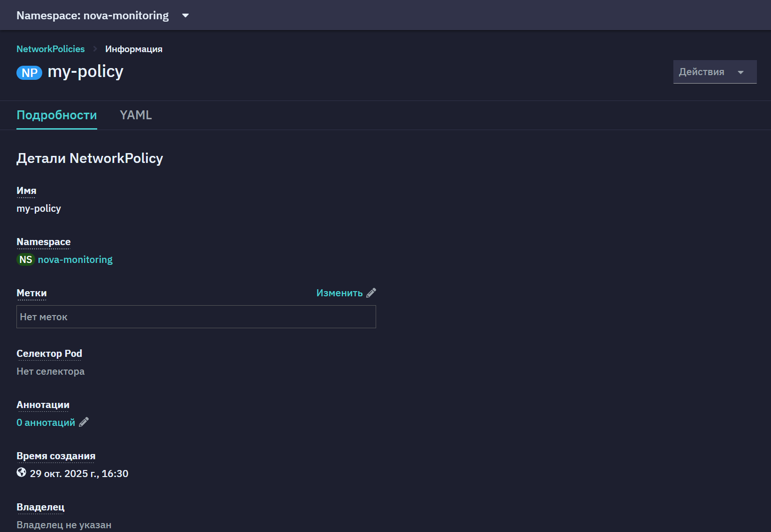
Task: Open the Namespace nova-monitoring dropdown
Action: (102, 15)
